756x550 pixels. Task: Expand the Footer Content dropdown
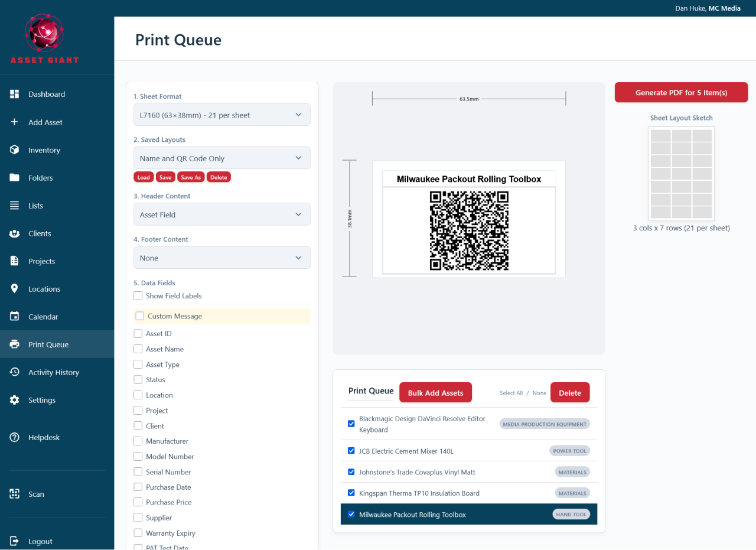coord(222,258)
